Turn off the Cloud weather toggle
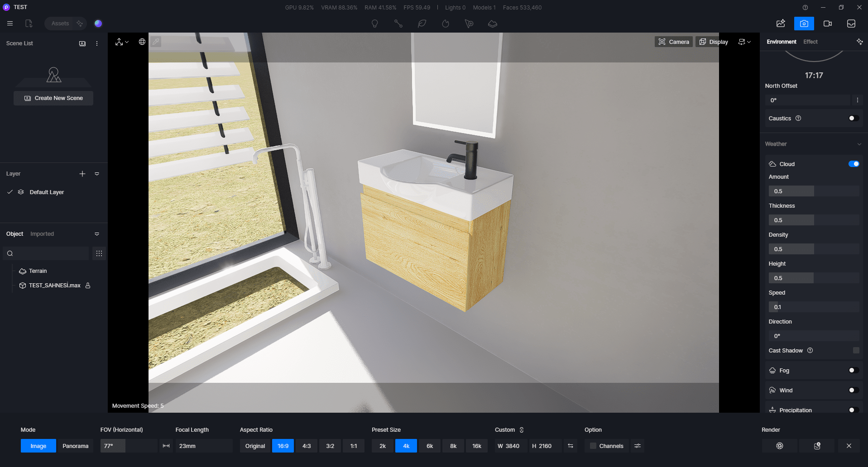The height and width of the screenshot is (467, 868). 854,164
